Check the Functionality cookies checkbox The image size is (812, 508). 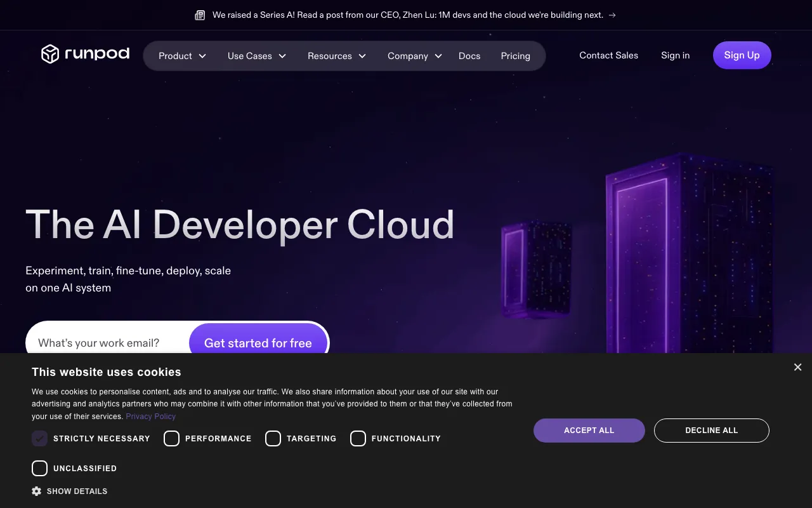(358, 438)
